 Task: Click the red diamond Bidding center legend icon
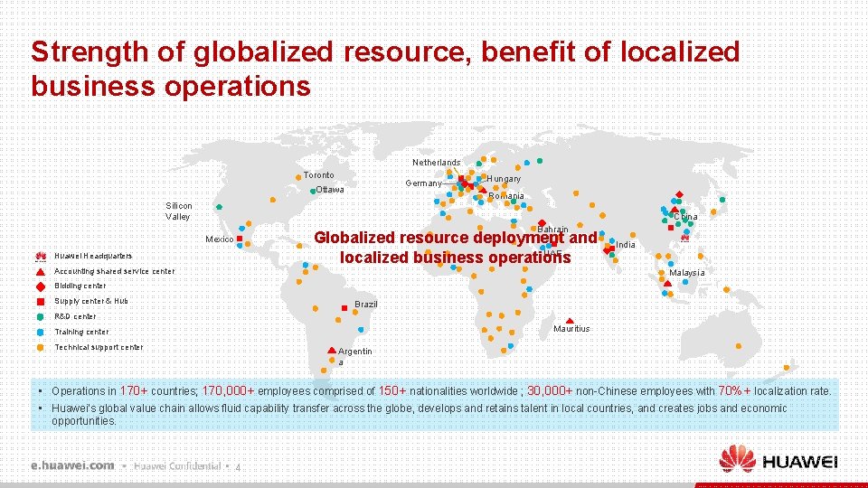[x=41, y=286]
